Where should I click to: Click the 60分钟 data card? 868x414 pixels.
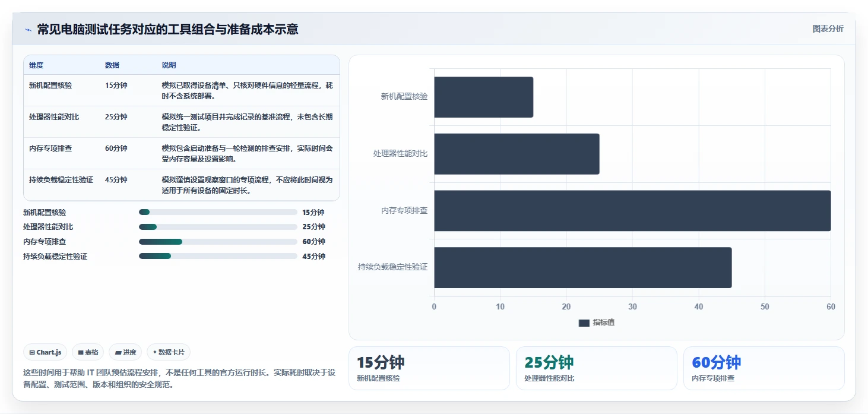764,368
